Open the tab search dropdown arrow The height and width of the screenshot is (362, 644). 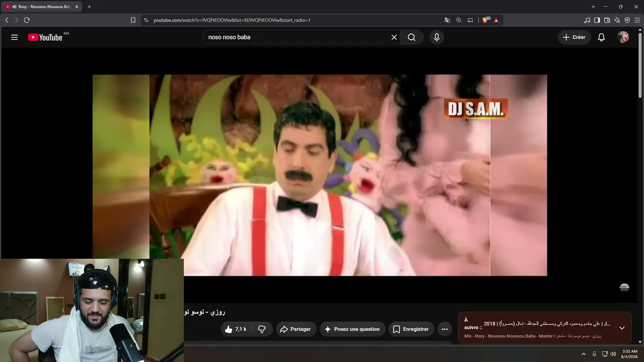coord(593,7)
